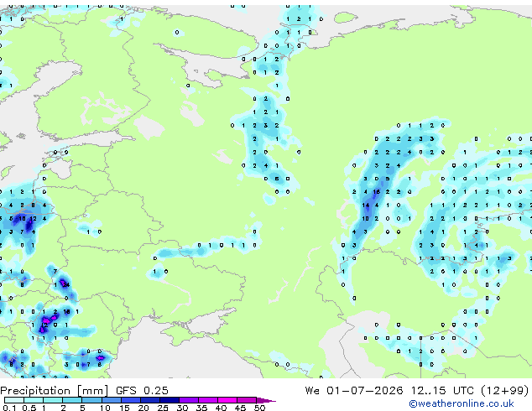Image resolution: width=532 pixels, height=411 pixels.
Task: Click the above-50 arrow tip of legend
Action: [266, 400]
